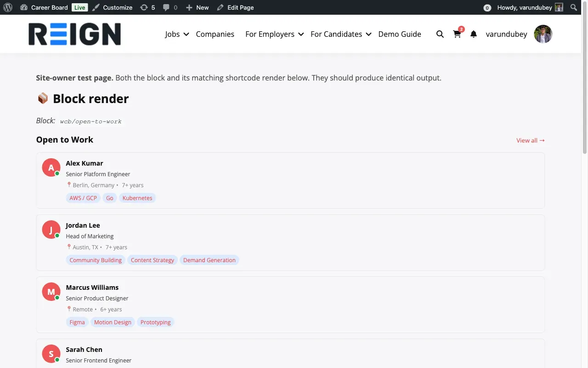Open Sarah Chen's profile name
588x368 pixels.
point(84,350)
